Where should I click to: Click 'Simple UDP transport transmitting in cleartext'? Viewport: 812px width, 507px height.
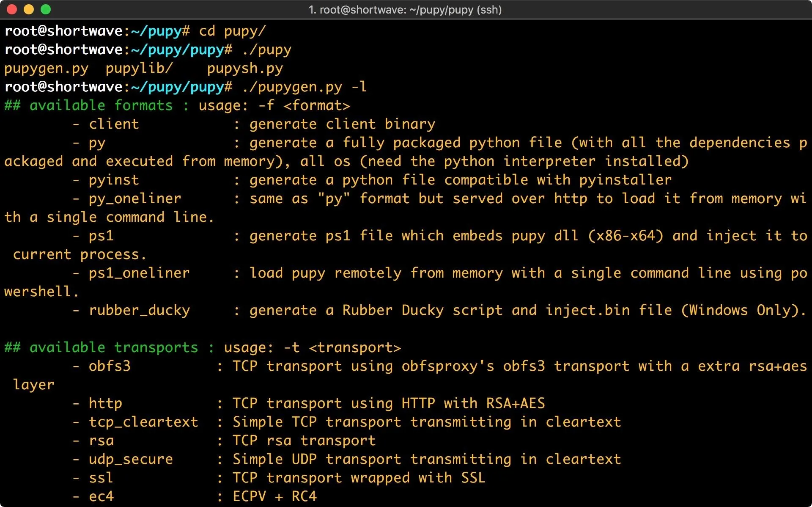point(427,460)
